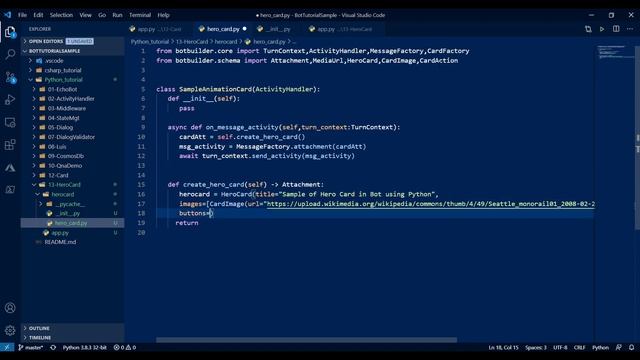Select hero_card.py in the explorer tree
Viewport: 640px width, 360px height.
point(73,223)
